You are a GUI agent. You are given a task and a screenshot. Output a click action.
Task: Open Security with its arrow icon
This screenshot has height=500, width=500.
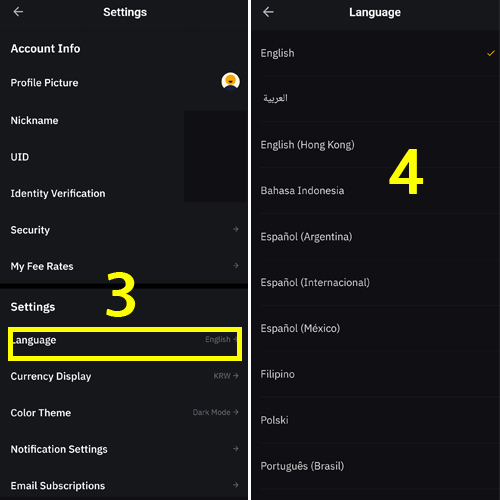click(x=236, y=229)
